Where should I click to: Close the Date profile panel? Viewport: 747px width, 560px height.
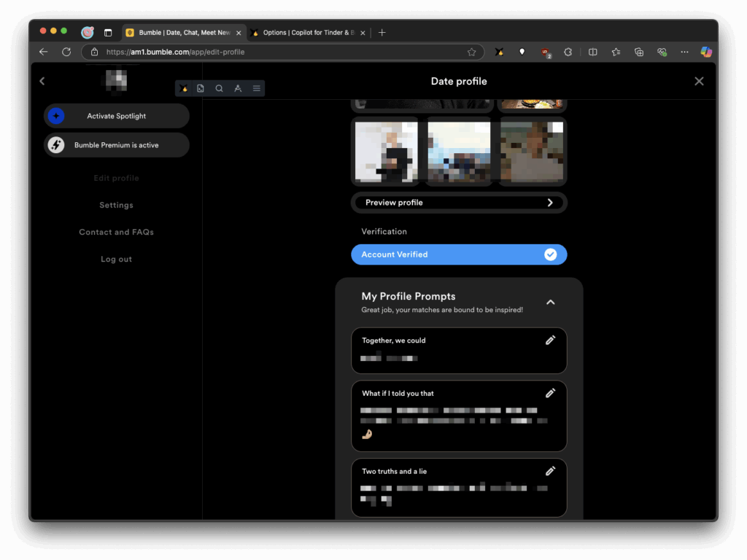tap(699, 81)
